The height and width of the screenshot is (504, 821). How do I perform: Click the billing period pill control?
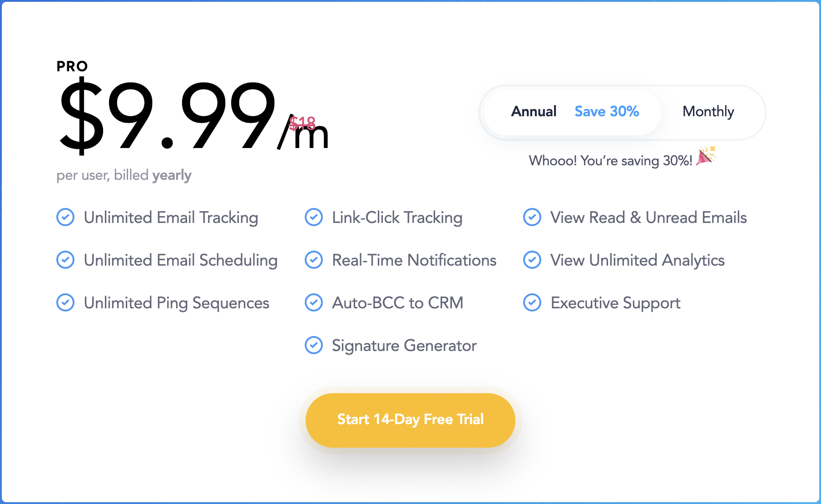pyautogui.click(x=622, y=113)
